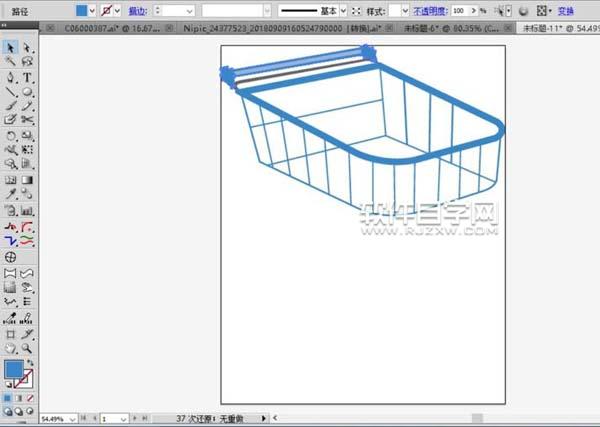600x427 pixels.
Task: Pick the Pen tool
Action: [10, 77]
